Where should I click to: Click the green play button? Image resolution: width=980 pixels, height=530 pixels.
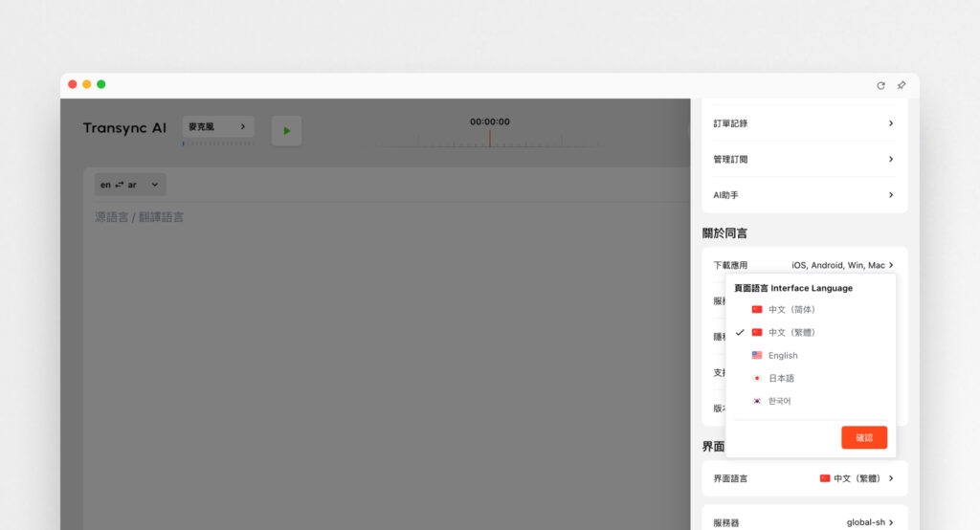click(286, 131)
